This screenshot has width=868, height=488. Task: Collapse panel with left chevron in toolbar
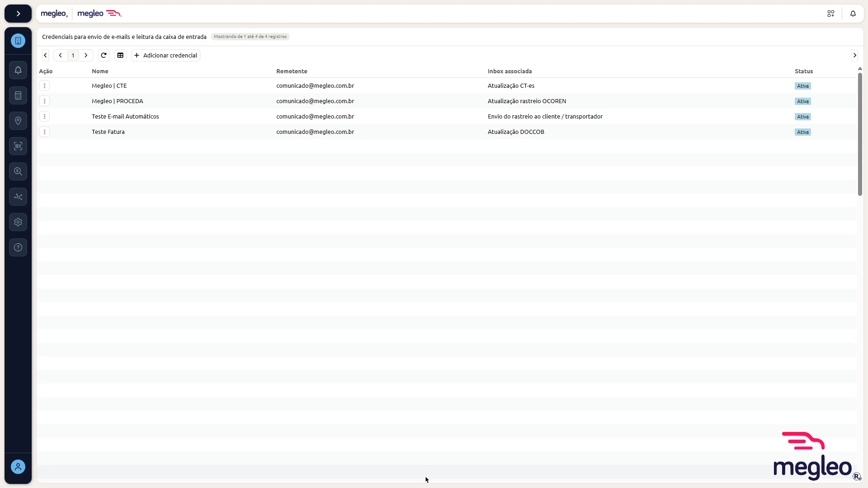tap(45, 55)
